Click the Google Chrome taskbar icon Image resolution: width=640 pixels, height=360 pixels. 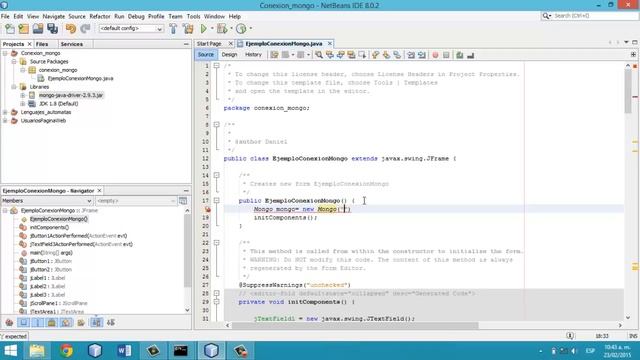(66, 351)
